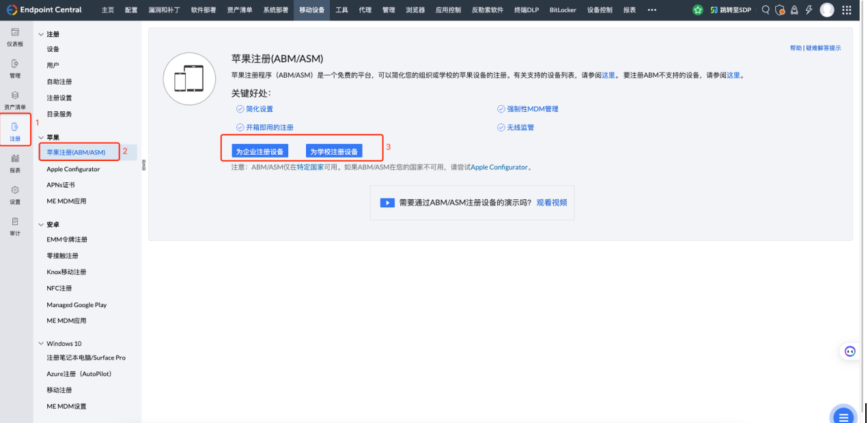The image size is (868, 423).
Task: Open the 漏洞和补丁 top menu
Action: pyautogui.click(x=164, y=10)
